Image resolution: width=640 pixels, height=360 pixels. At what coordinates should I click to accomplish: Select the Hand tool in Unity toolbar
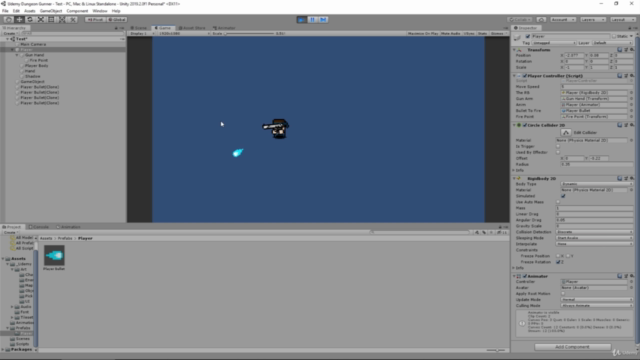point(8,19)
